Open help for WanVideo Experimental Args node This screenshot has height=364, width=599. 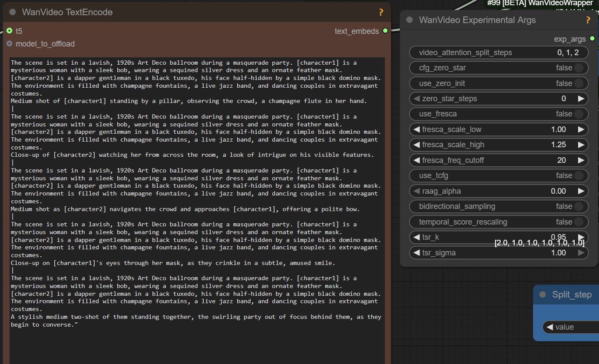pyautogui.click(x=588, y=20)
